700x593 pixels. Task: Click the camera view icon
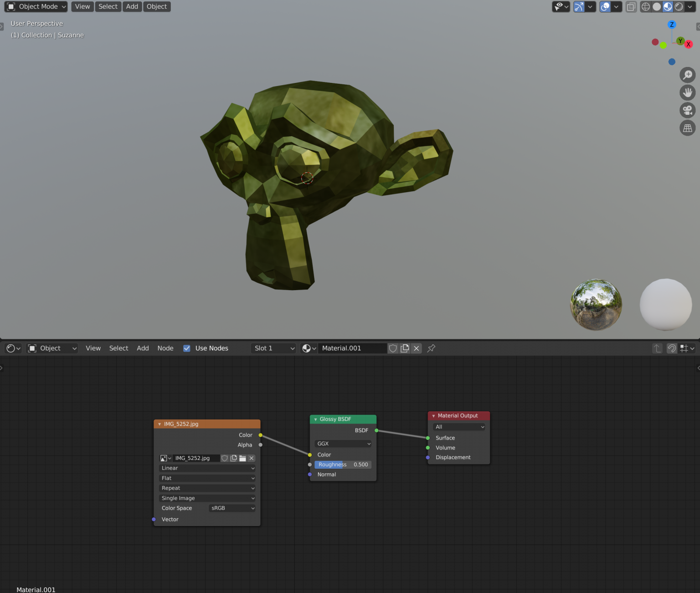click(x=688, y=110)
